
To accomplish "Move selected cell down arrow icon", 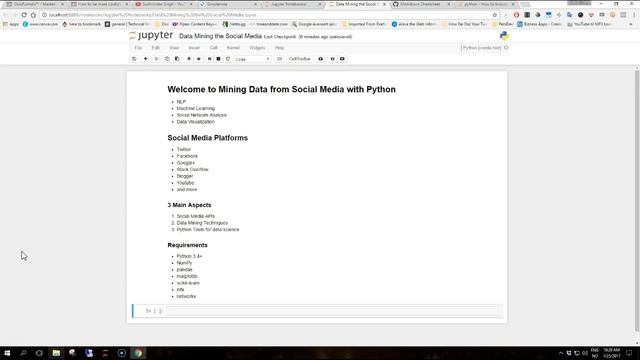I will tap(199, 59).
